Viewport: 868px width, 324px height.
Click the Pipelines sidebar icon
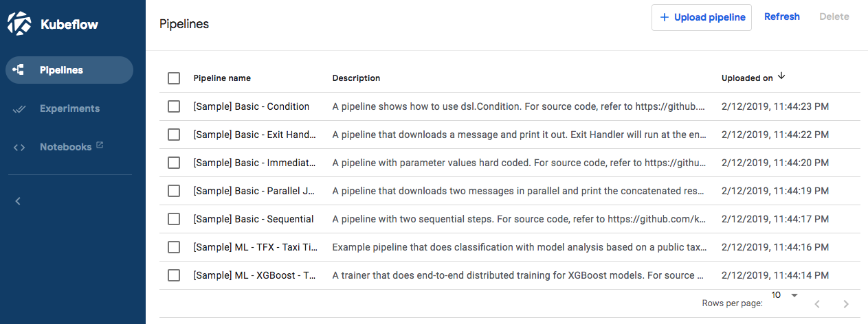(x=19, y=70)
